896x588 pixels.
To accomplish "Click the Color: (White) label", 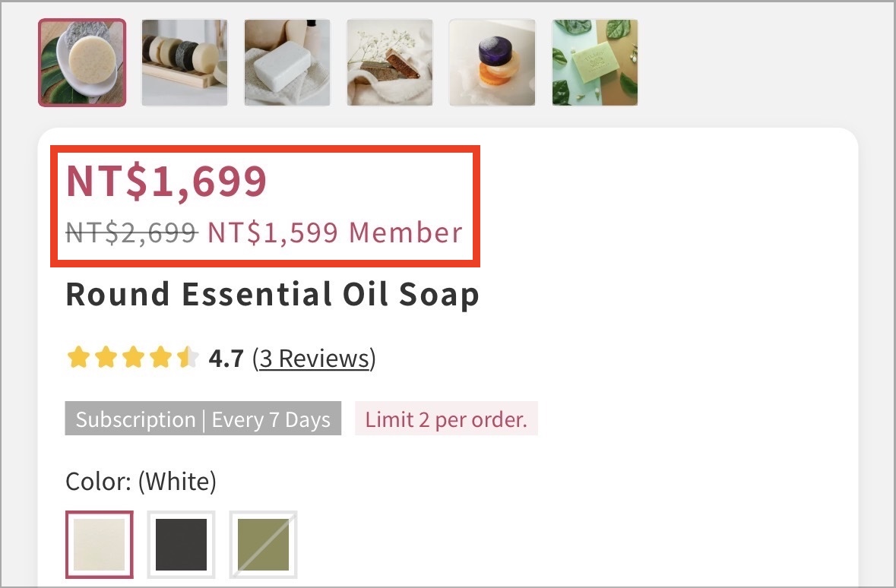I will point(141,481).
